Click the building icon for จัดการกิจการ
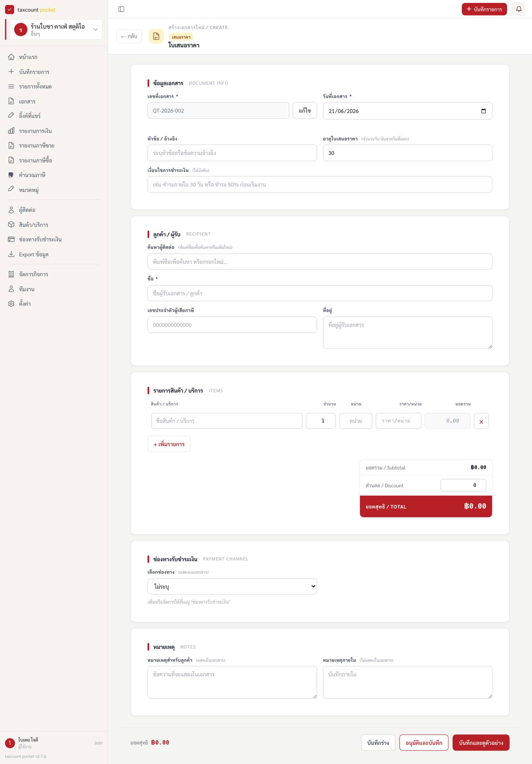The image size is (532, 764). 11,274
